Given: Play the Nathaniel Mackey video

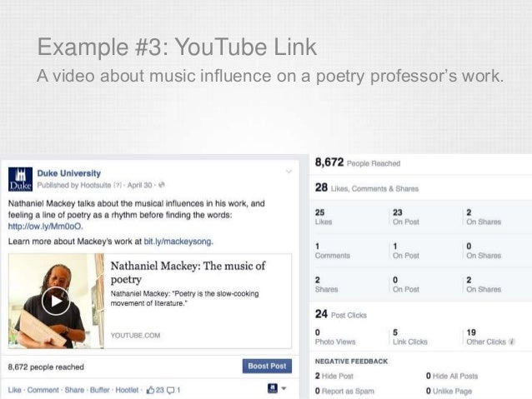Looking at the screenshot, I should click(55, 301).
